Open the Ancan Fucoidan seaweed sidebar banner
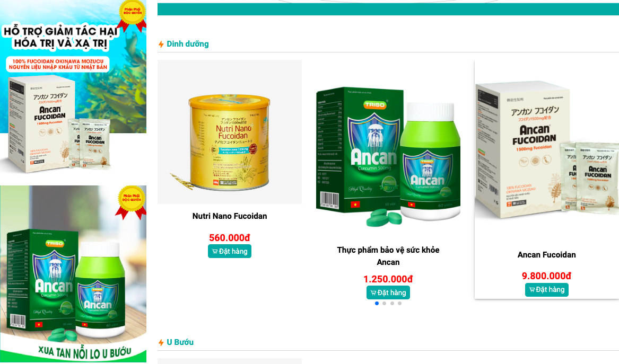This screenshot has width=619, height=364. [73, 86]
